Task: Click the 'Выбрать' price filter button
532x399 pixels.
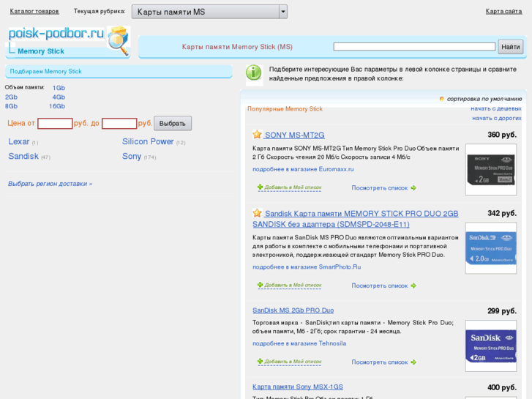Action: tap(173, 123)
